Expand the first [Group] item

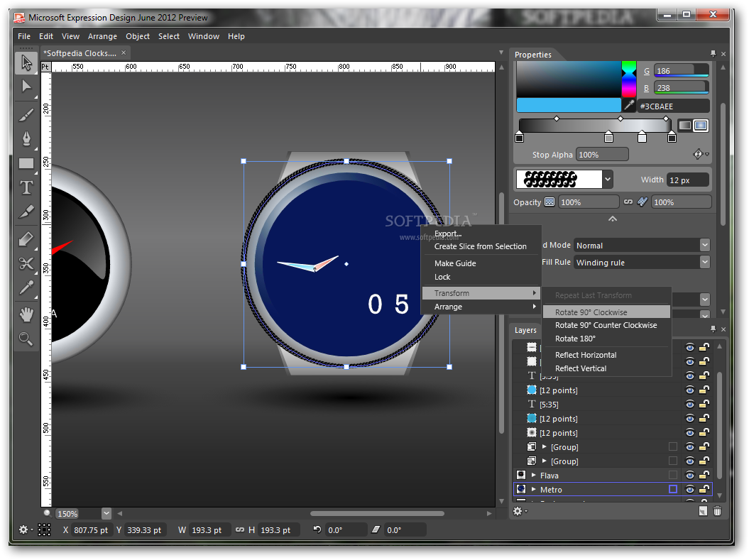coord(544,447)
